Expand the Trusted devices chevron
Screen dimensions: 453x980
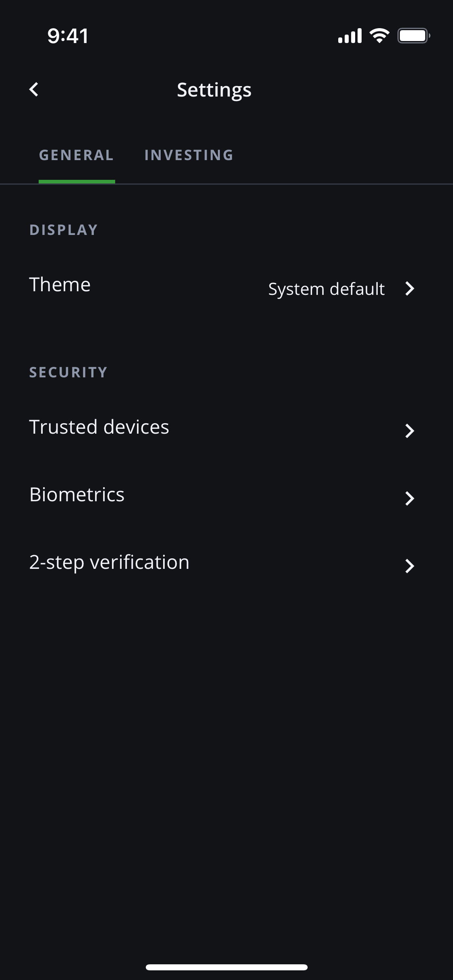click(x=410, y=431)
